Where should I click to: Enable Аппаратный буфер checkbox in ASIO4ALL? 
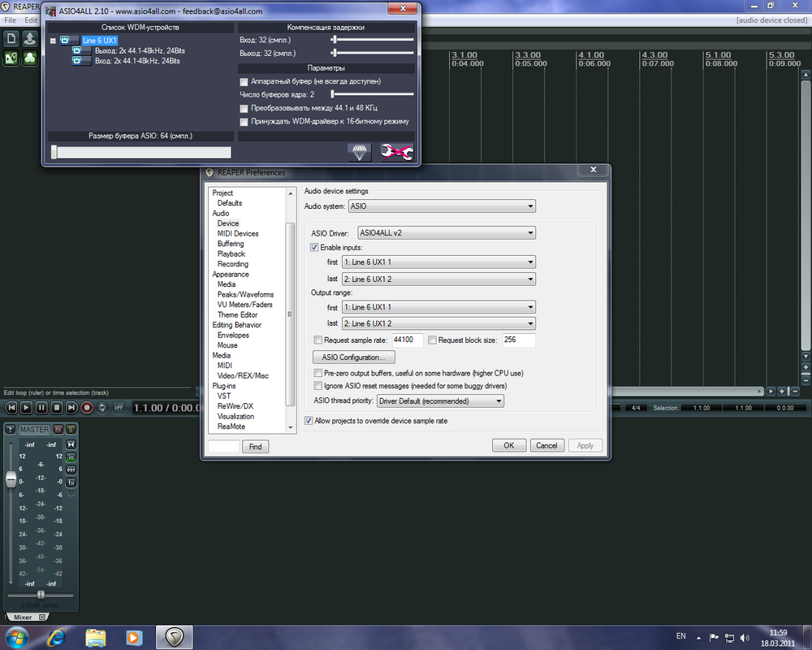coord(244,82)
